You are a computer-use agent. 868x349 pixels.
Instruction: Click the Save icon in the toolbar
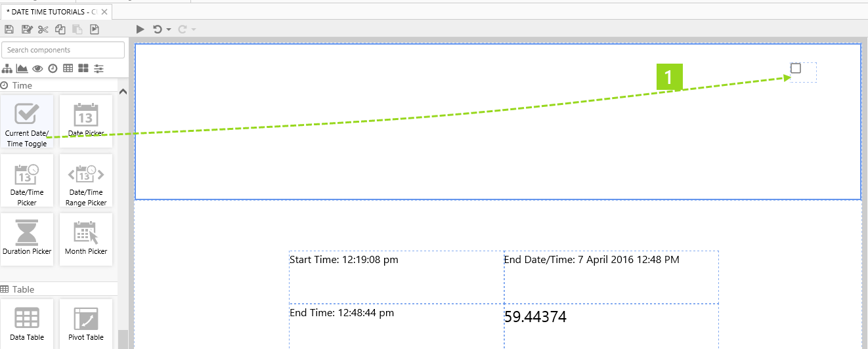(x=9, y=30)
